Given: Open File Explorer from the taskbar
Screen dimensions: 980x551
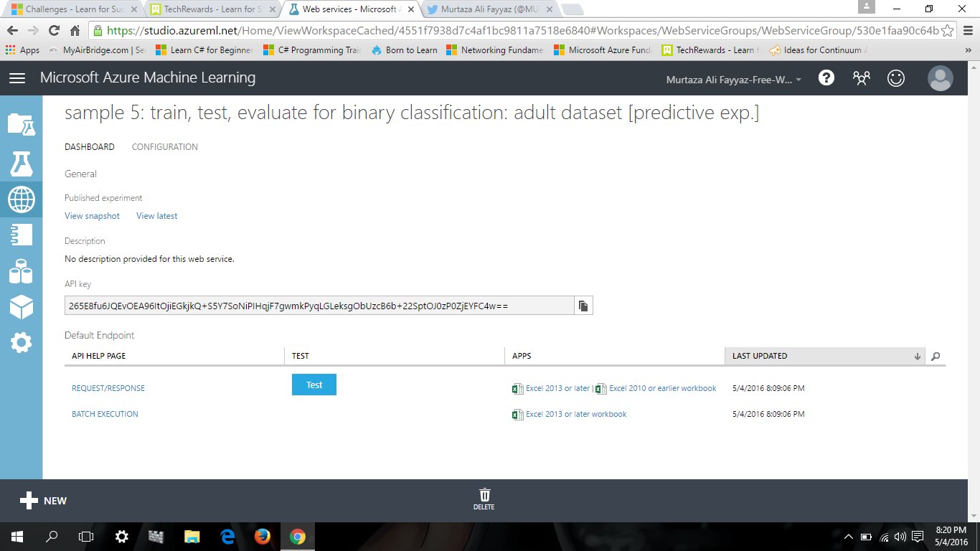Looking at the screenshot, I should (x=192, y=536).
